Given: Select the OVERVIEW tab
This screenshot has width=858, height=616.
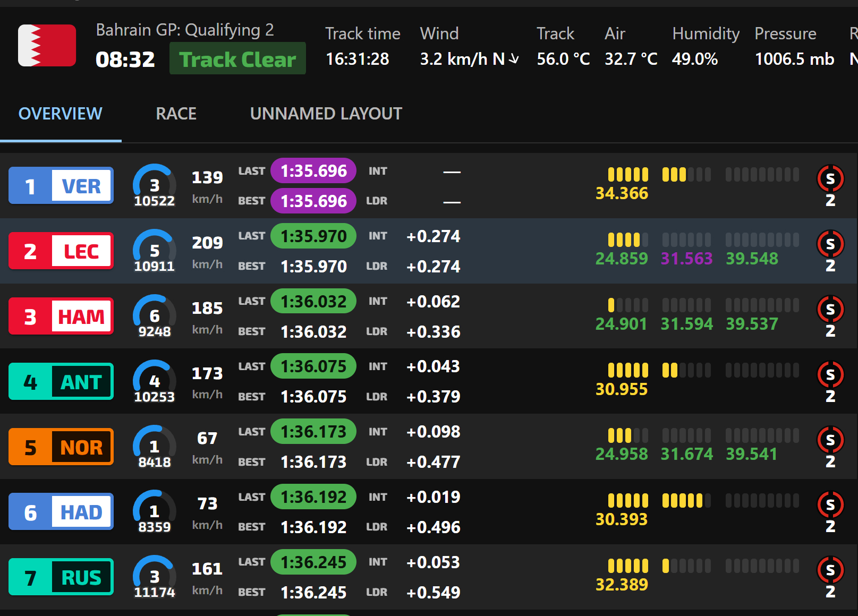Looking at the screenshot, I should pyautogui.click(x=61, y=114).
